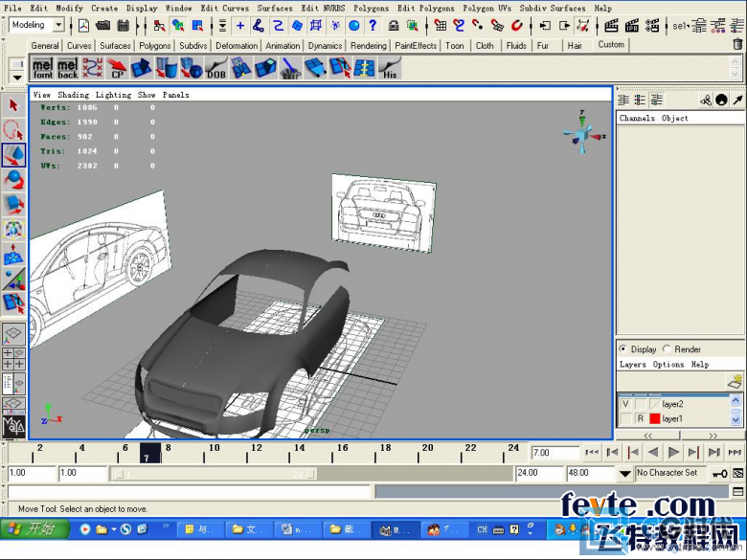
Task: Run the 'mel fornt' shelf script
Action: click(42, 68)
